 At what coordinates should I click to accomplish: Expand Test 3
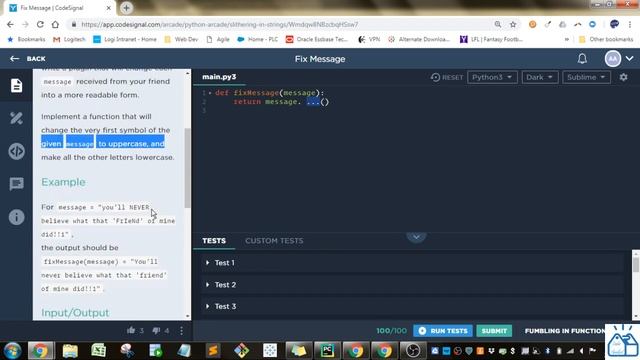(x=412, y=306)
